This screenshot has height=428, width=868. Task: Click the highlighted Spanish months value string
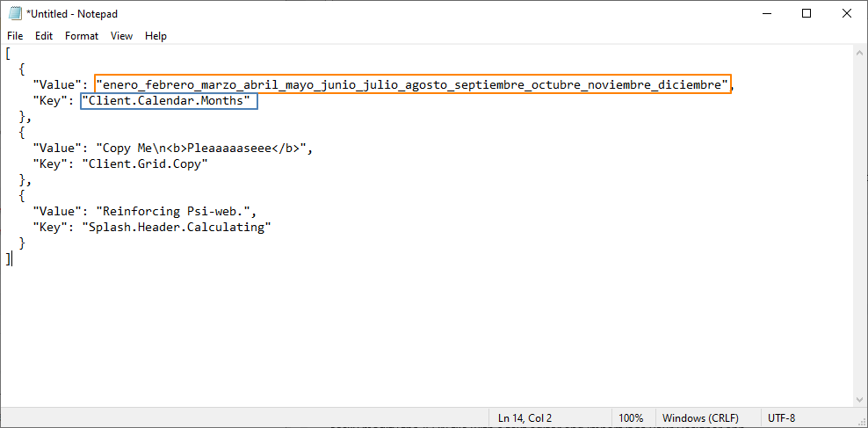click(413, 84)
